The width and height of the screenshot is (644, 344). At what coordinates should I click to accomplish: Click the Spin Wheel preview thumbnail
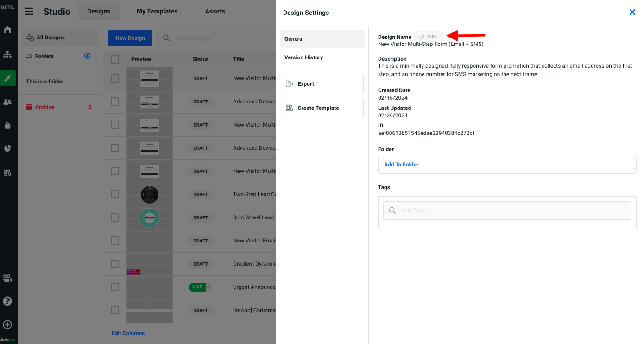pyautogui.click(x=150, y=218)
